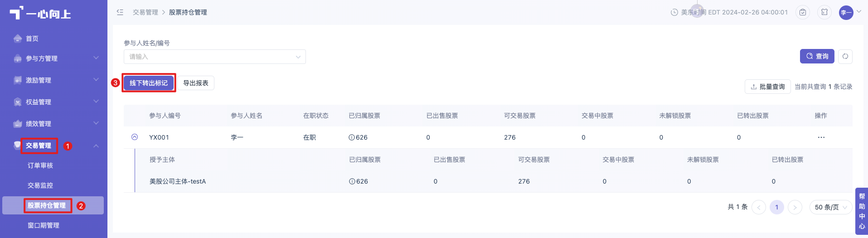Open the 50 条/页 page size dropdown
Screen dimensions: 868x238
(x=831, y=207)
